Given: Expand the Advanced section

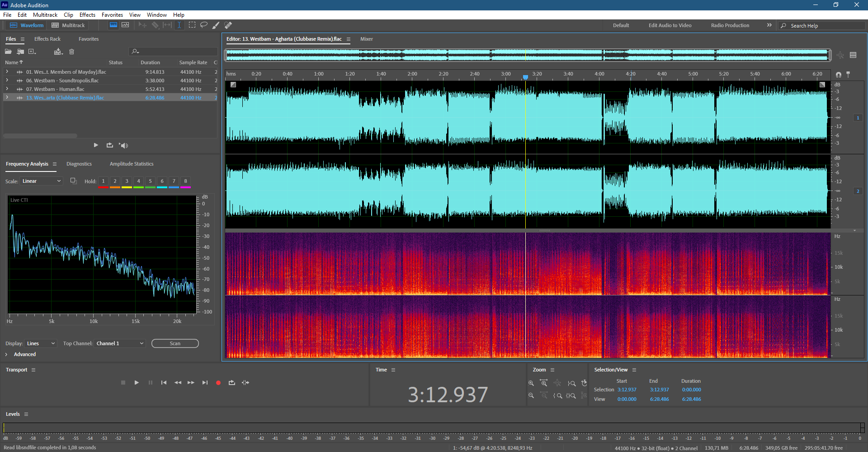Looking at the screenshot, I should (x=6, y=354).
